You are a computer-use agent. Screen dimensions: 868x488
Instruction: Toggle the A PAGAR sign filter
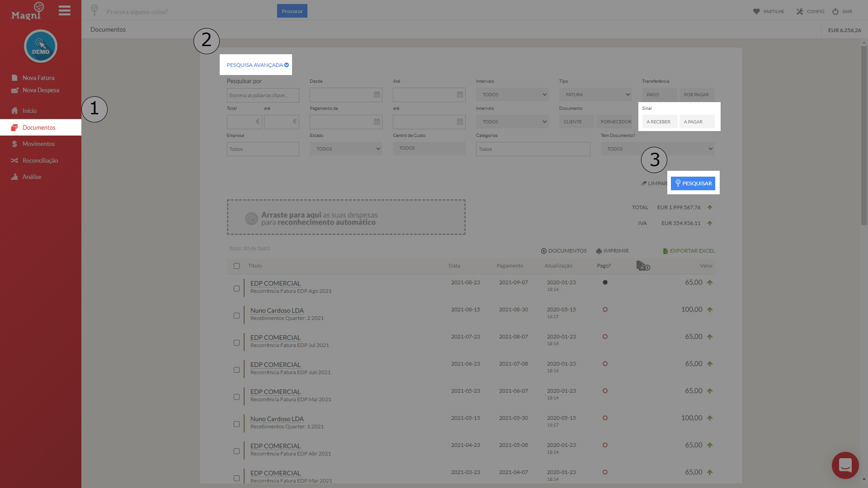pyautogui.click(x=697, y=122)
